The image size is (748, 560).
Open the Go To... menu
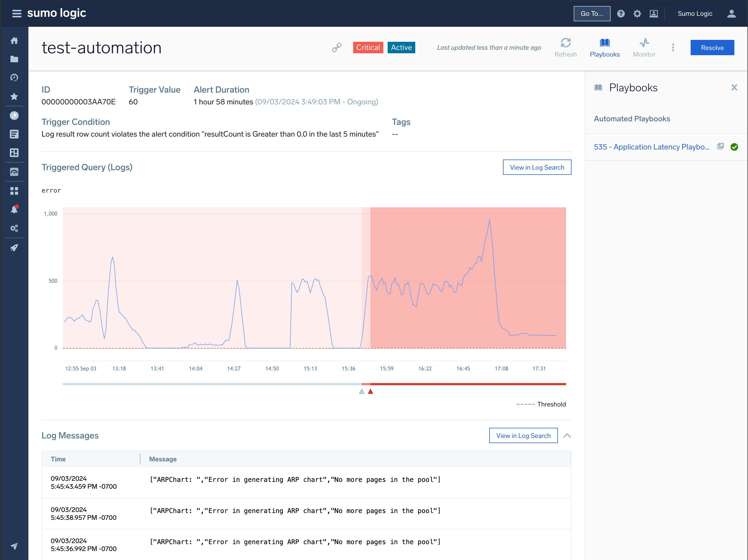(x=592, y=14)
